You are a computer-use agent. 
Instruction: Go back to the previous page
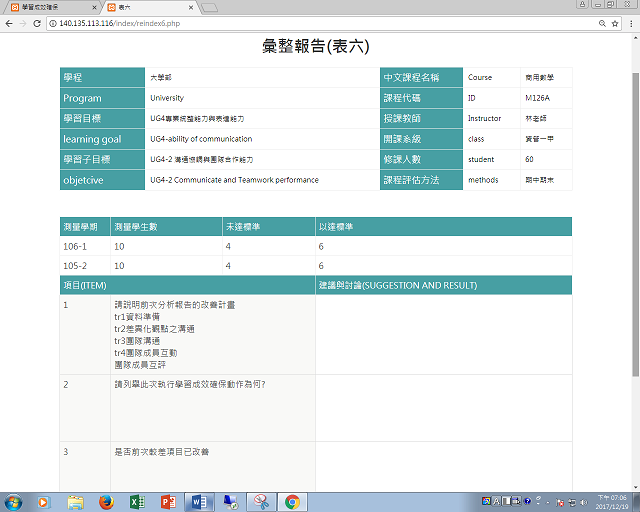[9, 24]
